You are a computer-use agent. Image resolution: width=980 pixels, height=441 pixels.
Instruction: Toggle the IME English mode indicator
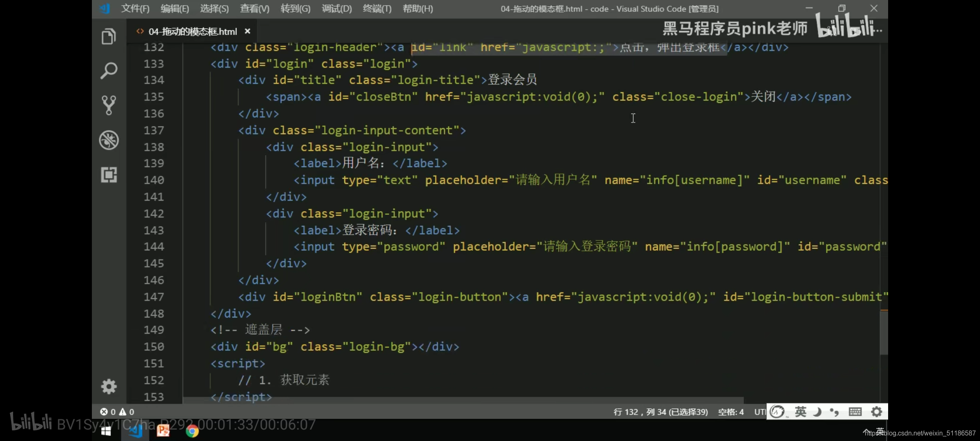(800, 412)
